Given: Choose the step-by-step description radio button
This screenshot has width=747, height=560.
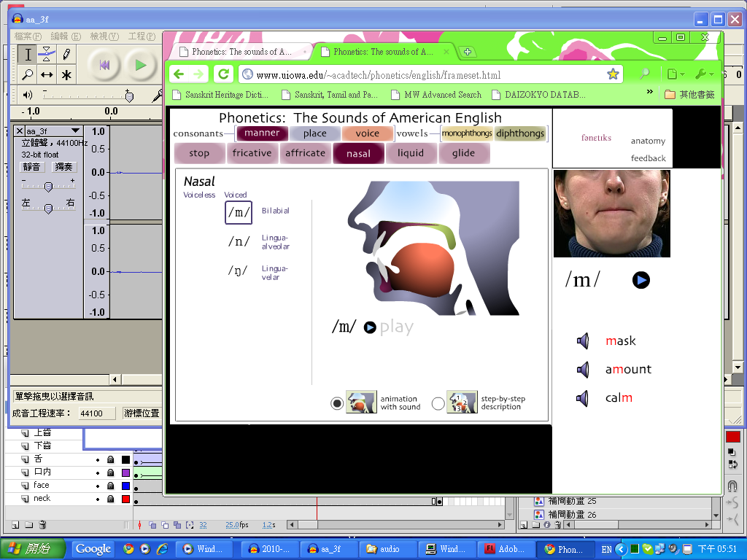Looking at the screenshot, I should pyautogui.click(x=438, y=403).
